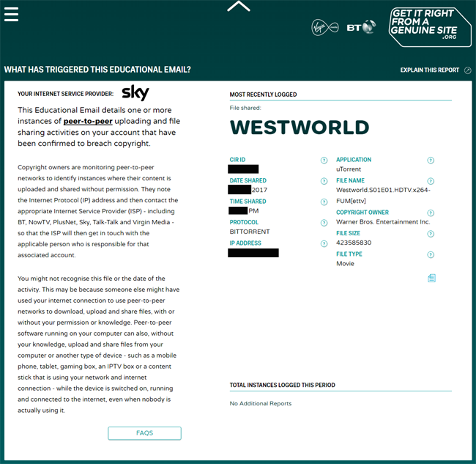The width and height of the screenshot is (476, 464).
Task: Click the TIME SHARED label
Action: (x=248, y=202)
